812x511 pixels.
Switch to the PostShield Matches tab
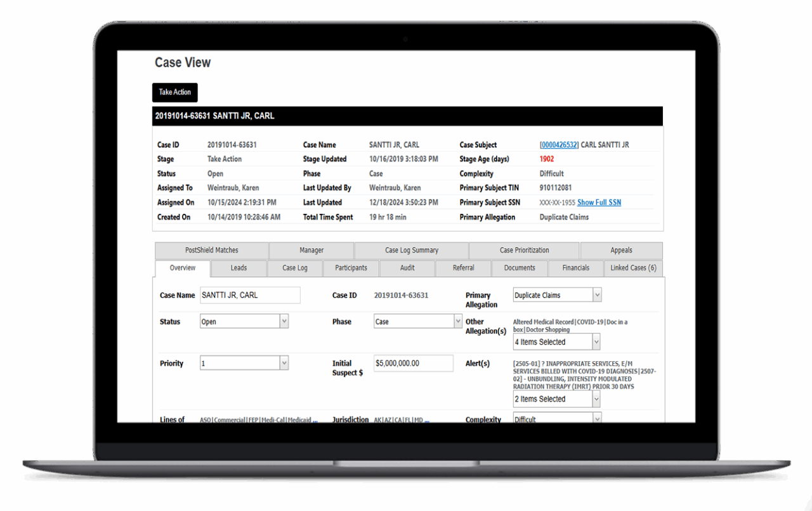[x=211, y=250]
